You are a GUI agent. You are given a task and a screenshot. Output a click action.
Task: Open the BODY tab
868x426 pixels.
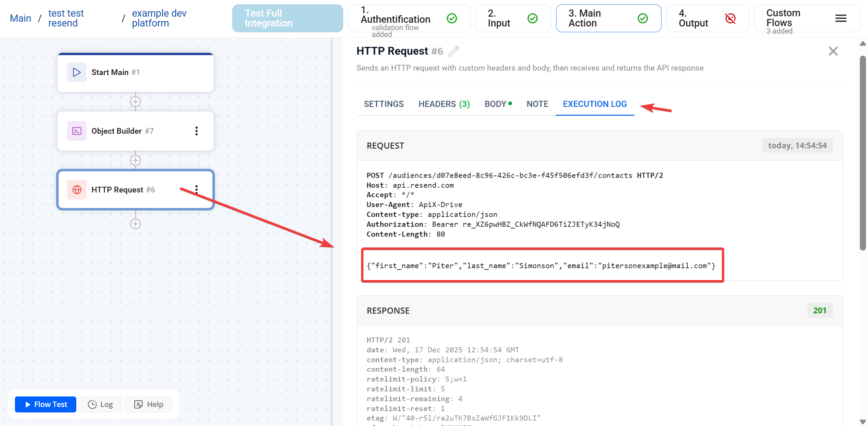pyautogui.click(x=495, y=104)
